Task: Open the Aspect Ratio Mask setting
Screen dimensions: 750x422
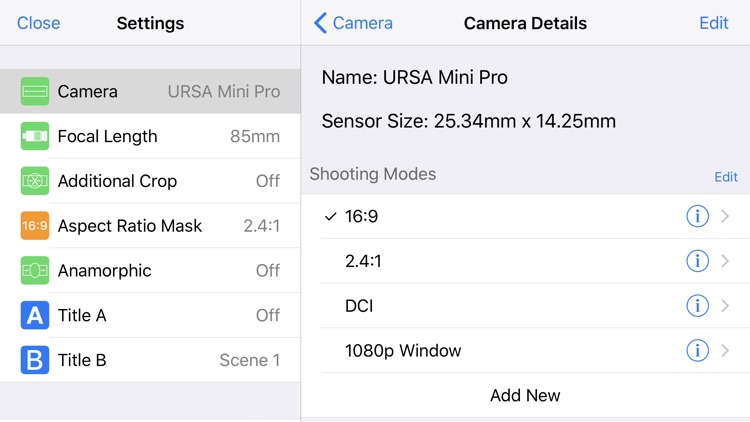Action: click(150, 225)
